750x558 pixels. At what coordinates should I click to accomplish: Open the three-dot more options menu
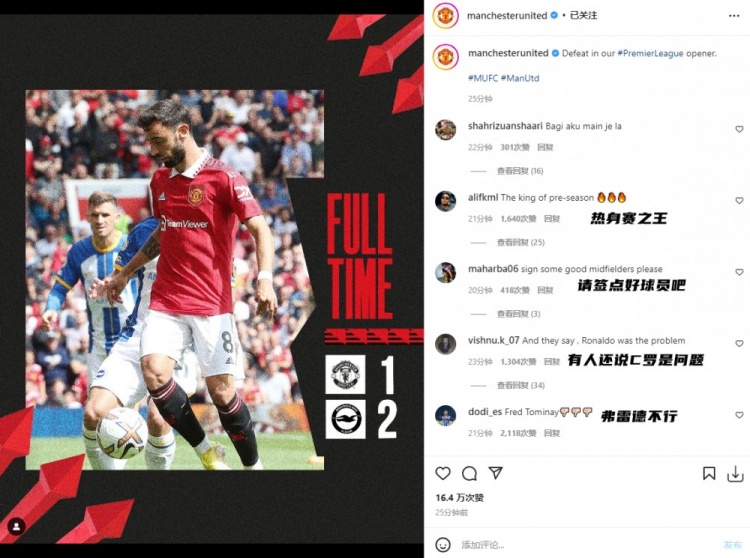coord(734,16)
